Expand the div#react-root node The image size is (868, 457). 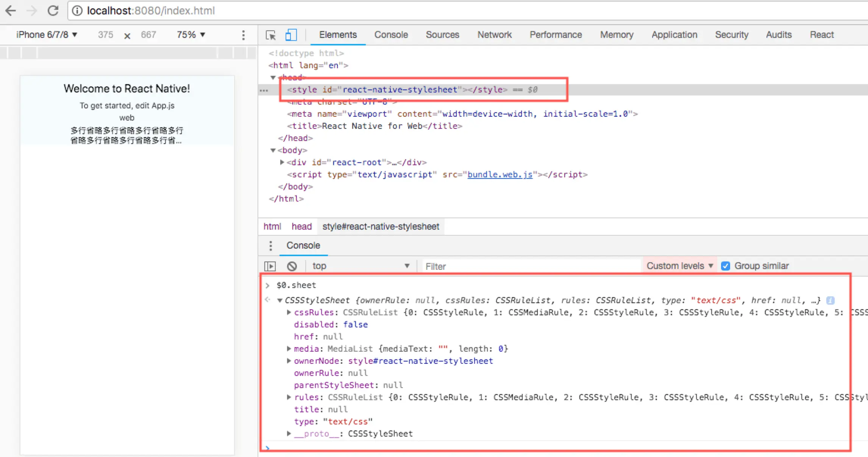(x=282, y=162)
